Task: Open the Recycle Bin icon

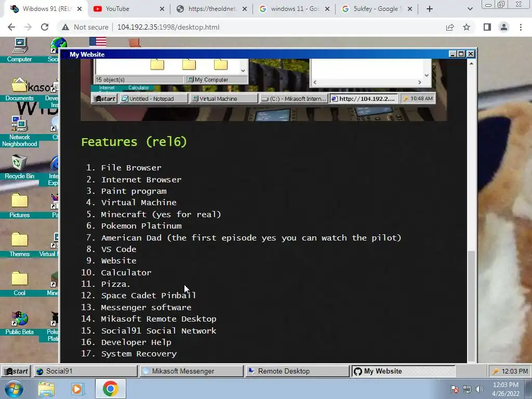Action: [x=19, y=167]
